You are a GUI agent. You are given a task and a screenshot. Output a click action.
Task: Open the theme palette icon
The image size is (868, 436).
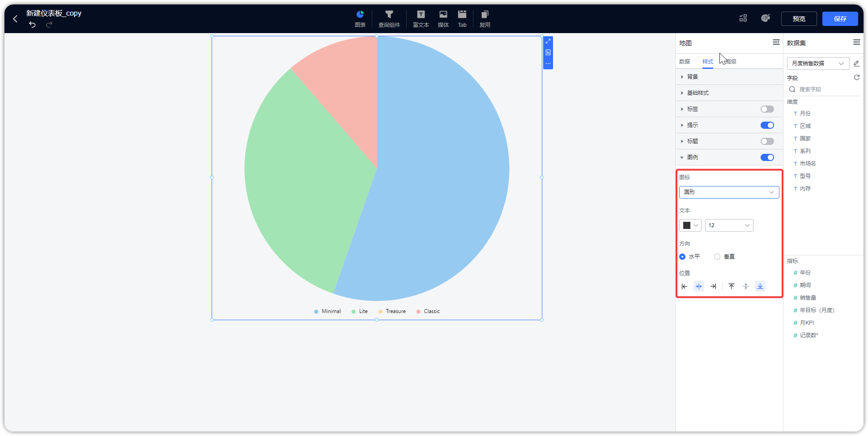pyautogui.click(x=766, y=18)
